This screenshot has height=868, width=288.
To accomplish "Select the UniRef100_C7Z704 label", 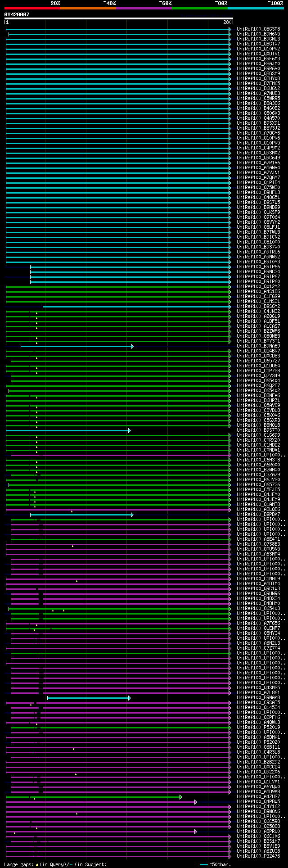I will (x=258, y=648).
